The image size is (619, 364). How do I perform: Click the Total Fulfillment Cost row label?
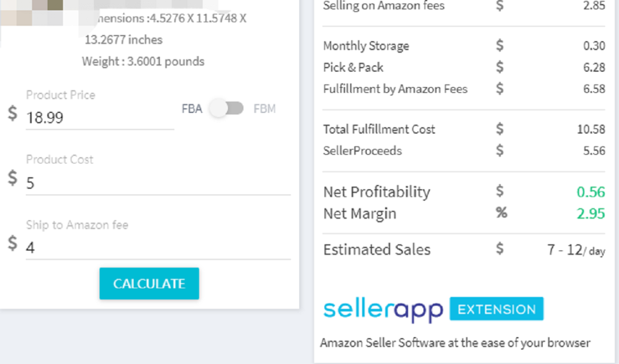click(379, 130)
